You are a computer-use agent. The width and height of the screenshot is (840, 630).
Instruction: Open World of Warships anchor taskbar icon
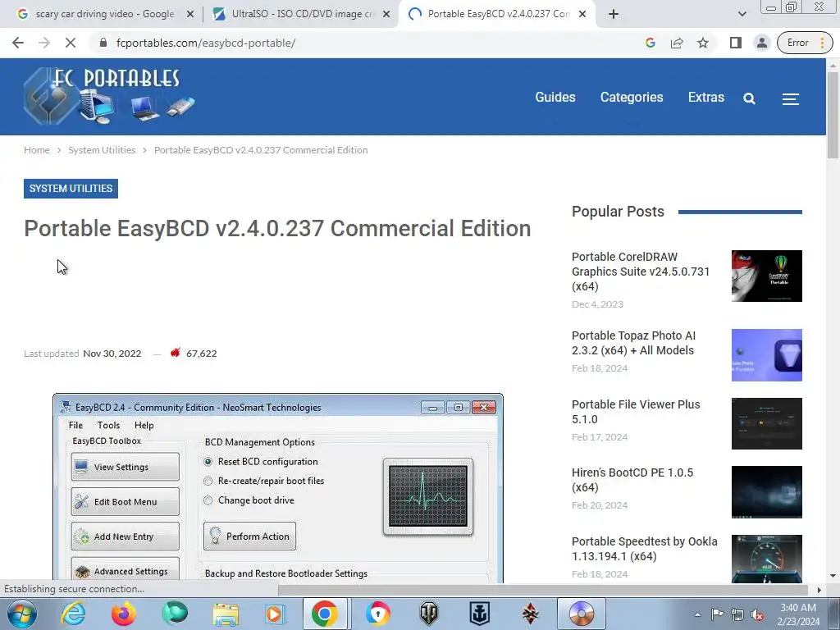pos(479,614)
